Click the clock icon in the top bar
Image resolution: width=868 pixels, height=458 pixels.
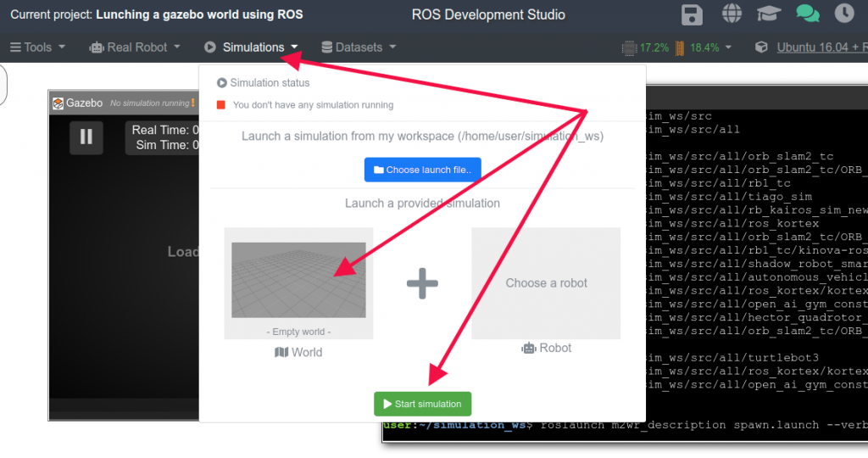844,14
